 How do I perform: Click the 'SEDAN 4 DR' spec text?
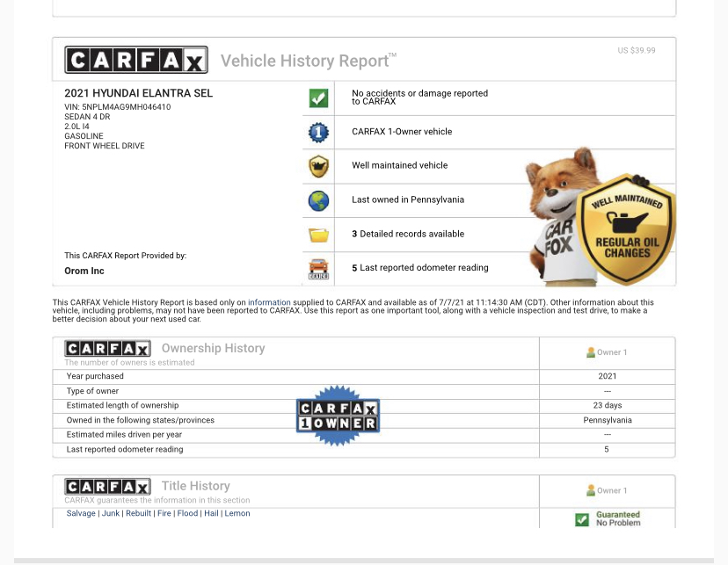click(x=87, y=117)
